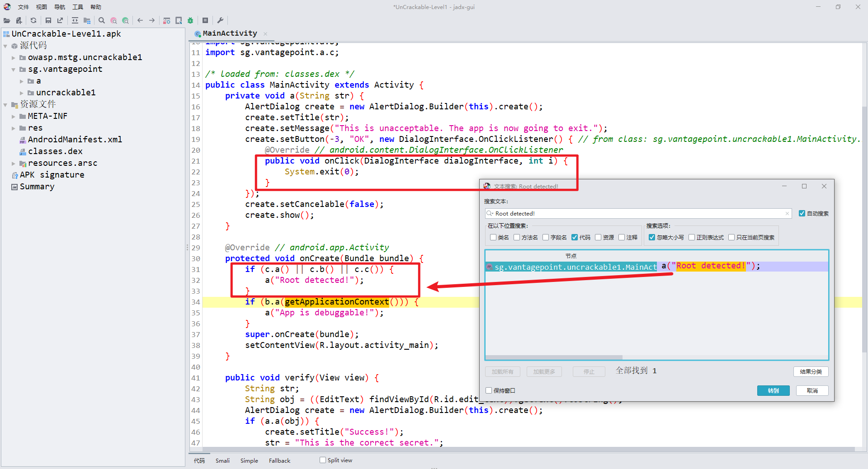Click the log viewer icon in toolbar
The image size is (868, 469).
(x=205, y=20)
